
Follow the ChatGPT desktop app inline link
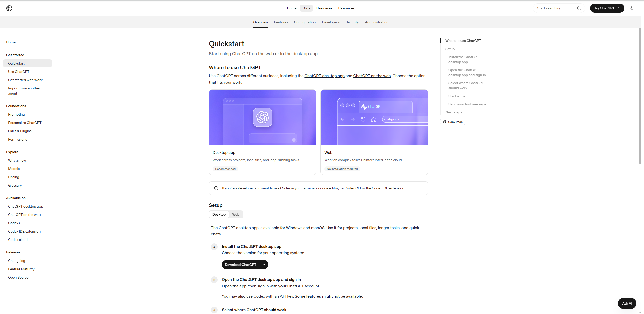click(324, 76)
